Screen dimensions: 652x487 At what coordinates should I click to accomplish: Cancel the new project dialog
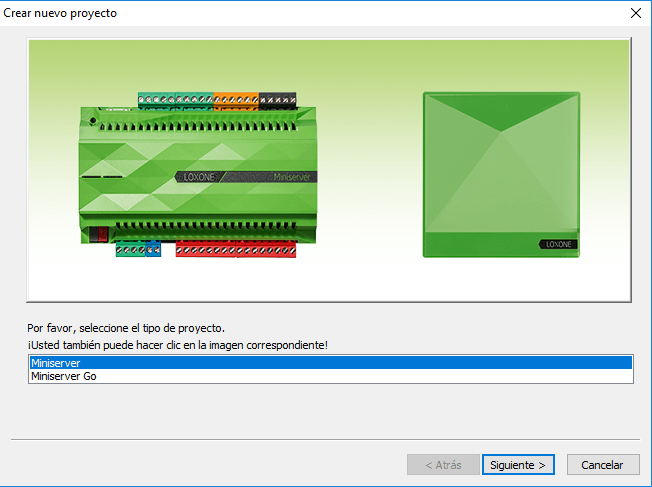pos(602,465)
